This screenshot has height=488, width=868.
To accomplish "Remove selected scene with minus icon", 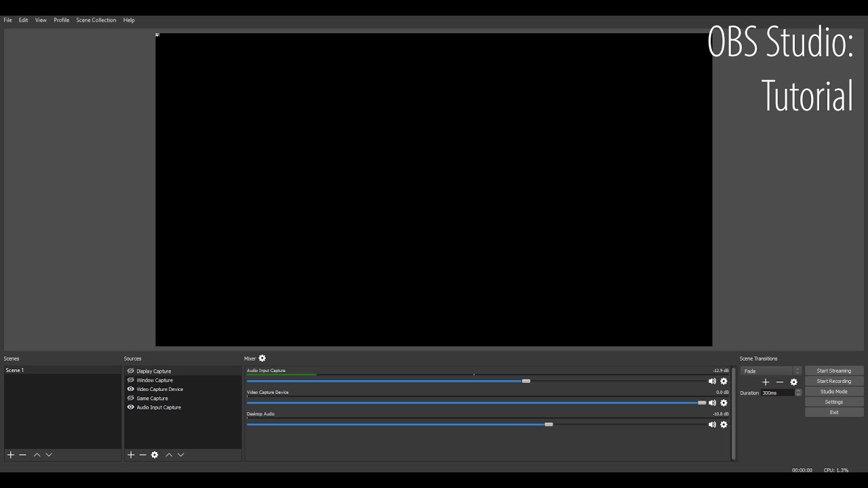I will 22,455.
